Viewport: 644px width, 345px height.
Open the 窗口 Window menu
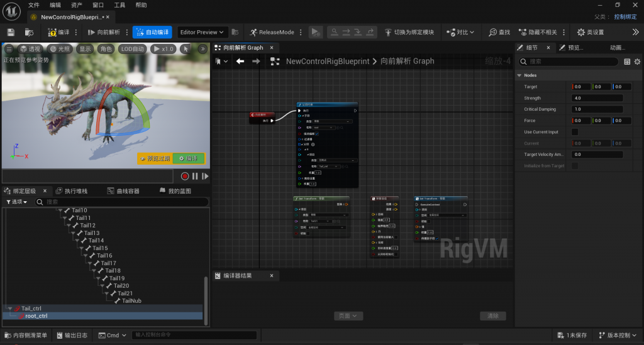98,5
